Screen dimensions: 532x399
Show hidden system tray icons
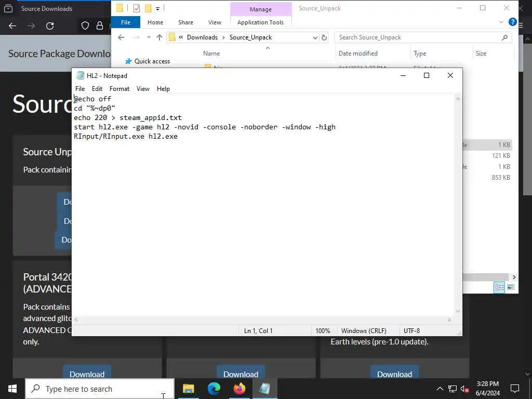440,389
